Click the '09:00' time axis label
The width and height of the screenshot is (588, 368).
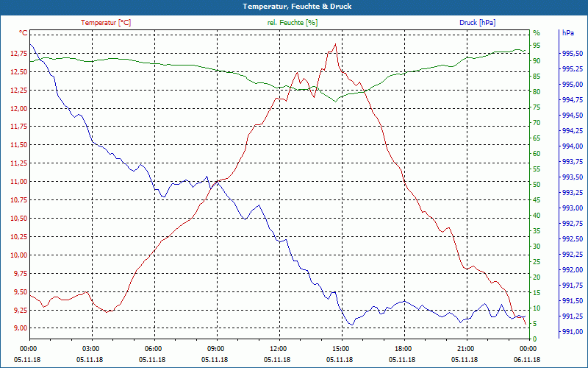pyautogui.click(x=217, y=348)
